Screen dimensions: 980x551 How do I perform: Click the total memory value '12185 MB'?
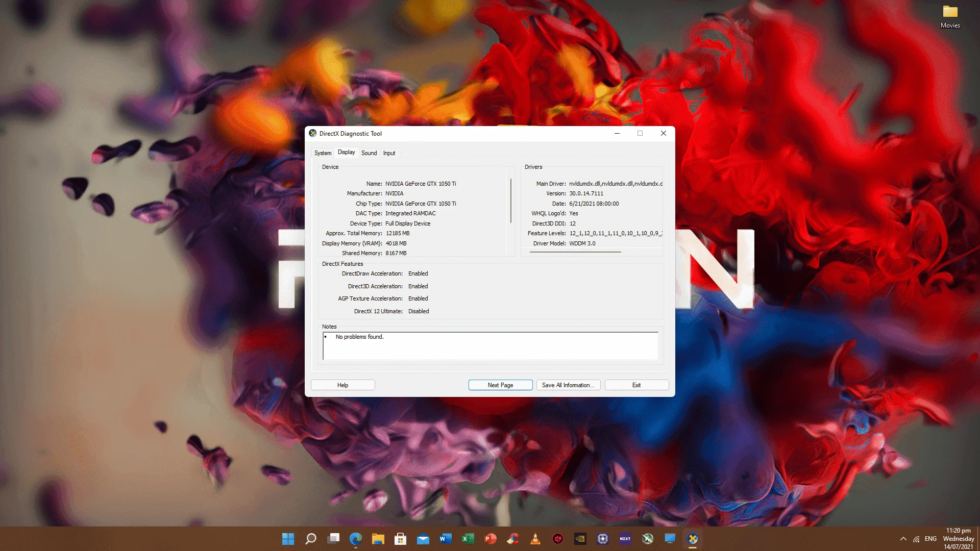pos(398,233)
